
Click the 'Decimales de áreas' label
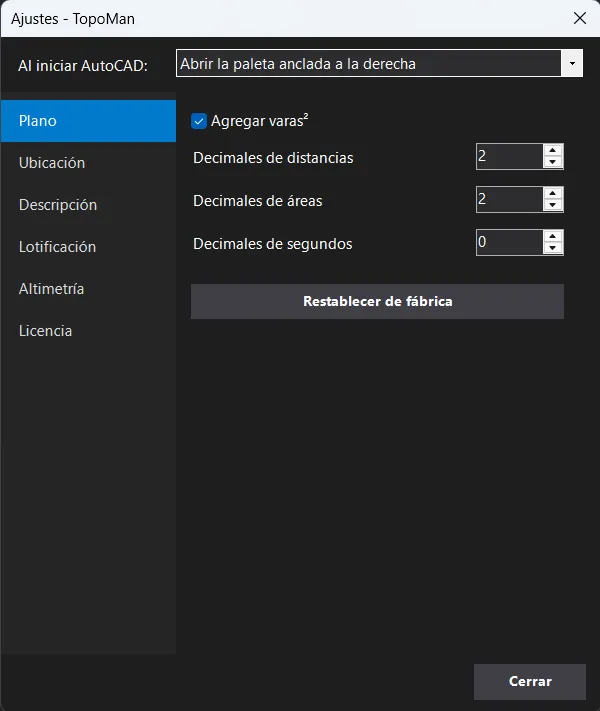[x=258, y=201]
